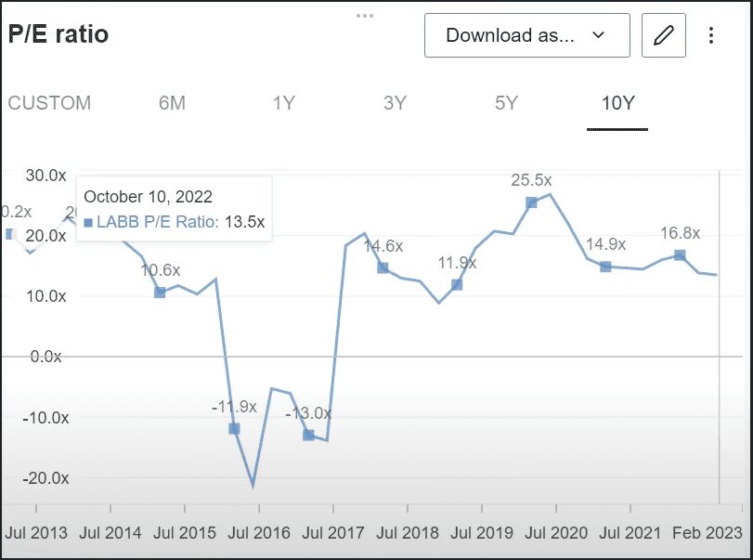The image size is (753, 560).
Task: Select the 16.8x data point marker
Action: click(x=680, y=255)
